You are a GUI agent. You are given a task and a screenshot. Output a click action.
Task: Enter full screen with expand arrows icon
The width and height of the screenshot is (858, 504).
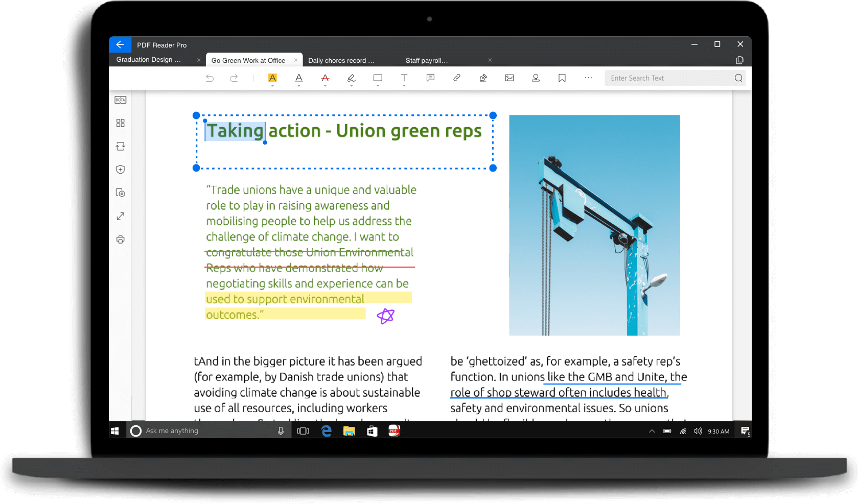pos(121,217)
